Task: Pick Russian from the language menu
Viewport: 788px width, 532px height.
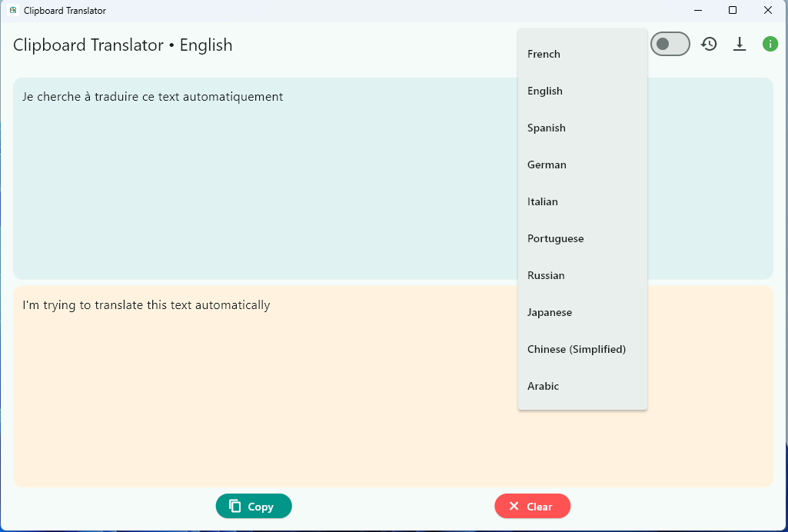Action: [x=583, y=275]
